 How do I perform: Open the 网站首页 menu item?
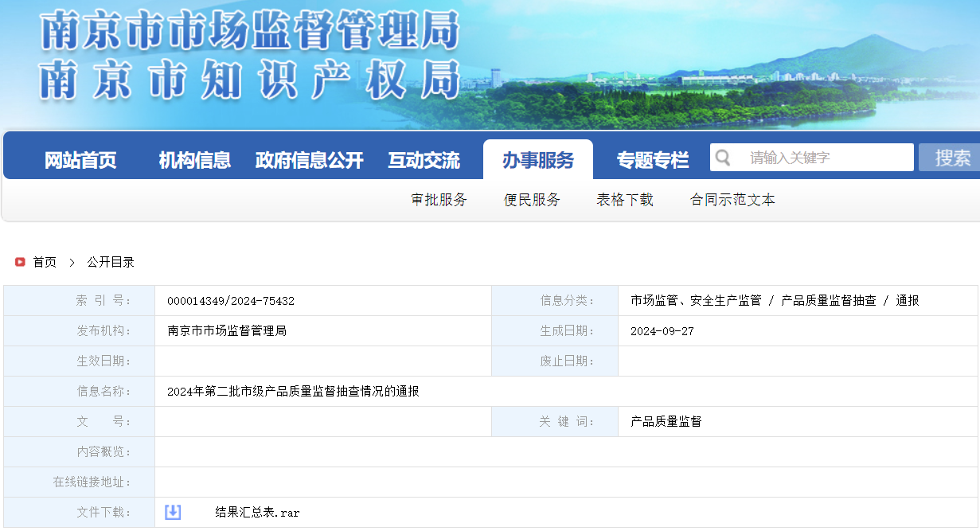(x=80, y=160)
